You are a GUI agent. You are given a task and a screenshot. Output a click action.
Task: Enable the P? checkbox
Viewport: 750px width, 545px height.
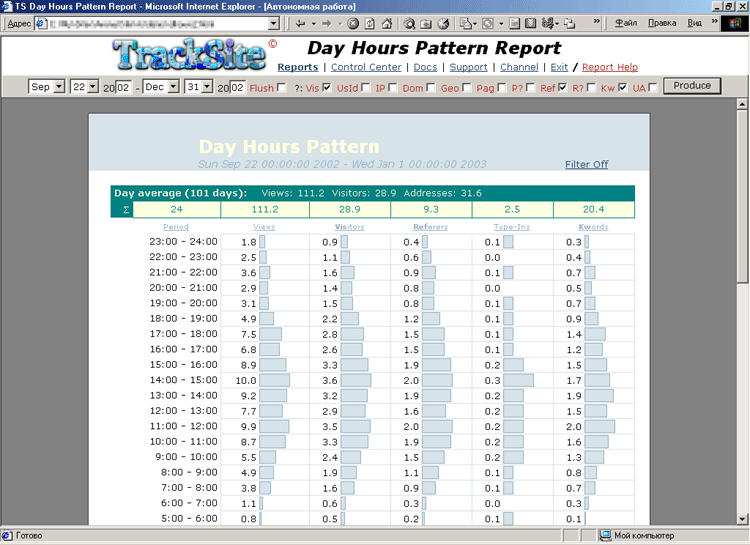pyautogui.click(x=530, y=87)
